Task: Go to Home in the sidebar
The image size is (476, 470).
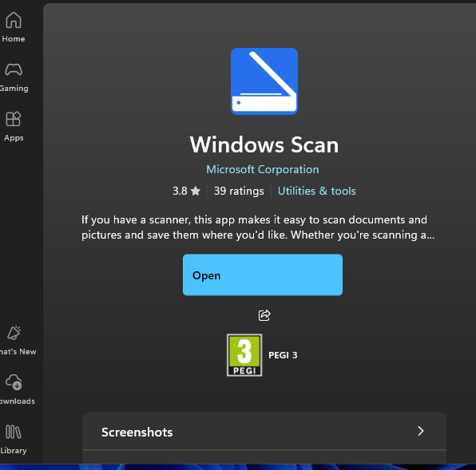Action: pyautogui.click(x=14, y=27)
